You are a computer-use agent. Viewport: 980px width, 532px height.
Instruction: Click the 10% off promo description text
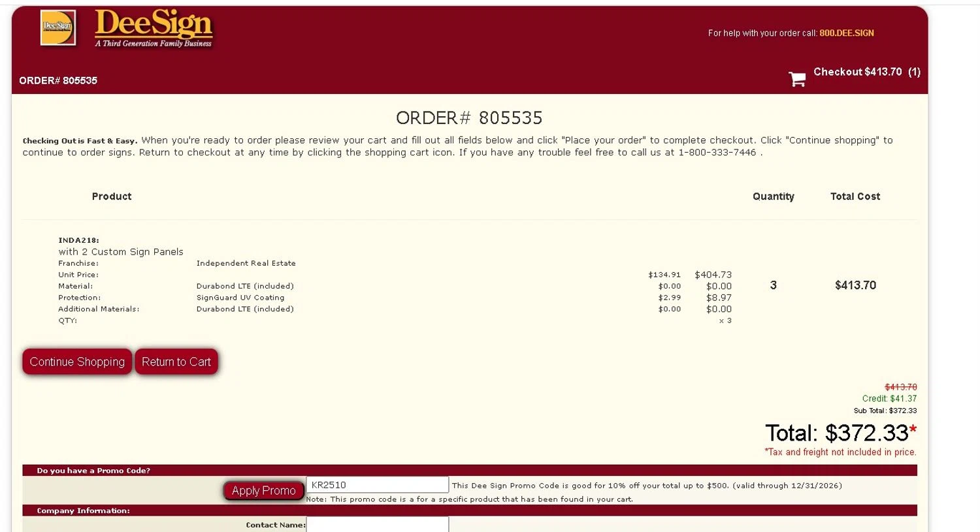(647, 486)
